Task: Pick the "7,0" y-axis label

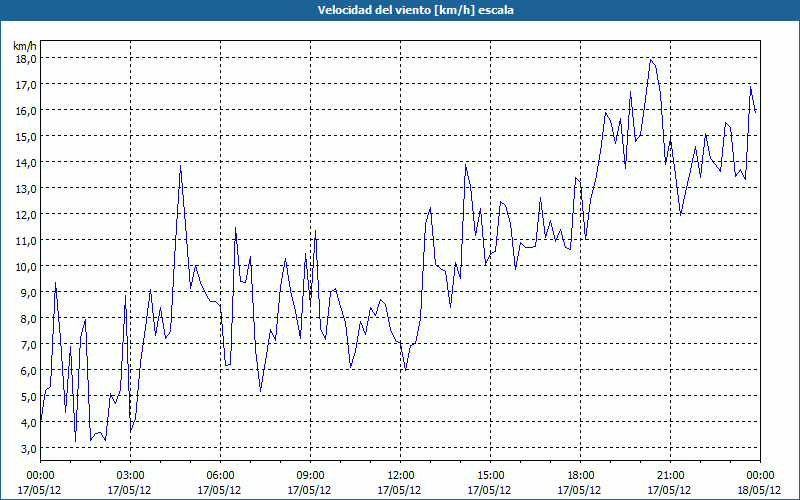Action: click(x=28, y=345)
